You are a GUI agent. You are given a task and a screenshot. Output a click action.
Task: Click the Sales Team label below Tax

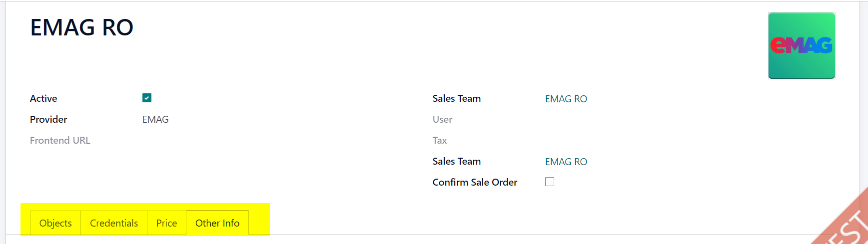pyautogui.click(x=457, y=161)
